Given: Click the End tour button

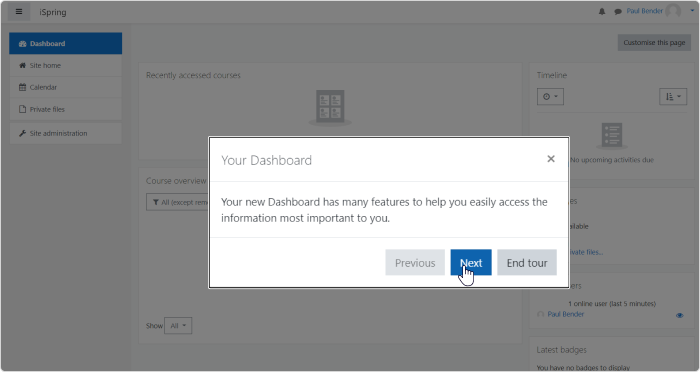Looking at the screenshot, I should click(527, 263).
